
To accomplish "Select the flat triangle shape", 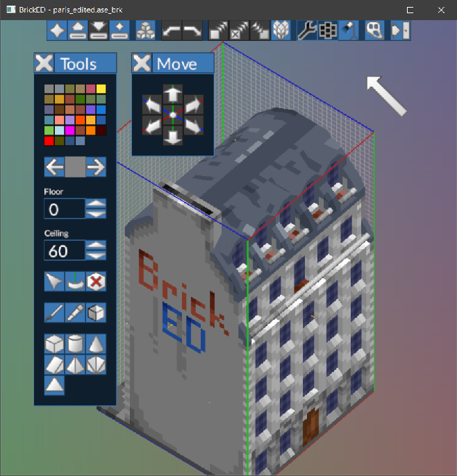I will [54, 385].
